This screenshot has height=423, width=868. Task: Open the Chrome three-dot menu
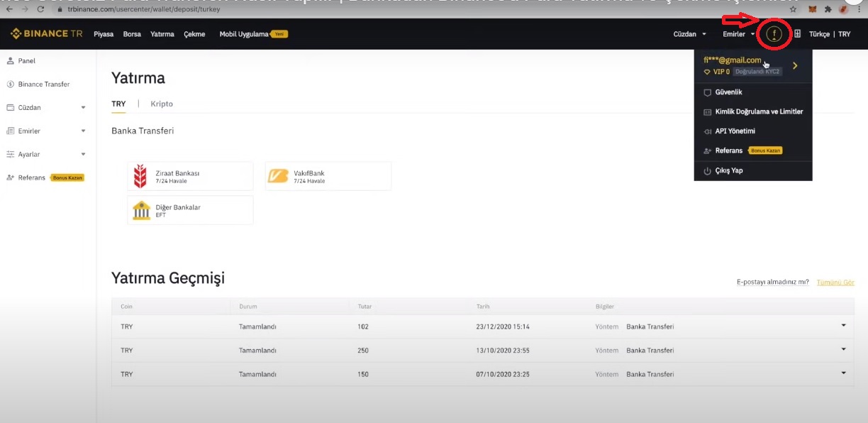860,9
